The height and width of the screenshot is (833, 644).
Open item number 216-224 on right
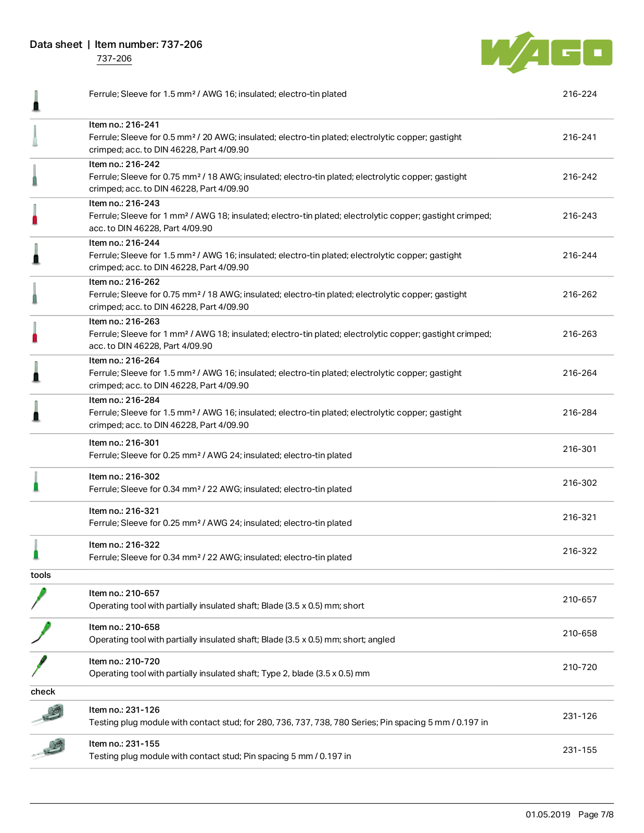point(579,94)
